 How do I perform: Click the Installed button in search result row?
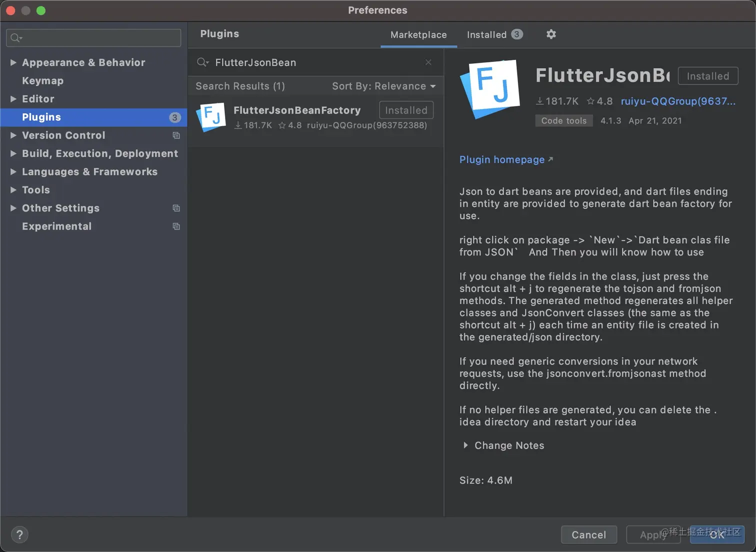coord(406,110)
